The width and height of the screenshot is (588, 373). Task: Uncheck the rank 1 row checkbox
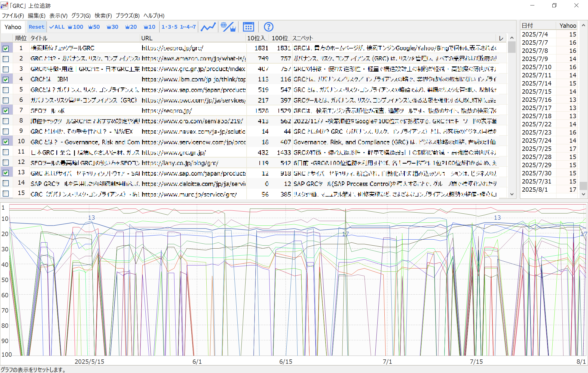pyautogui.click(x=6, y=48)
